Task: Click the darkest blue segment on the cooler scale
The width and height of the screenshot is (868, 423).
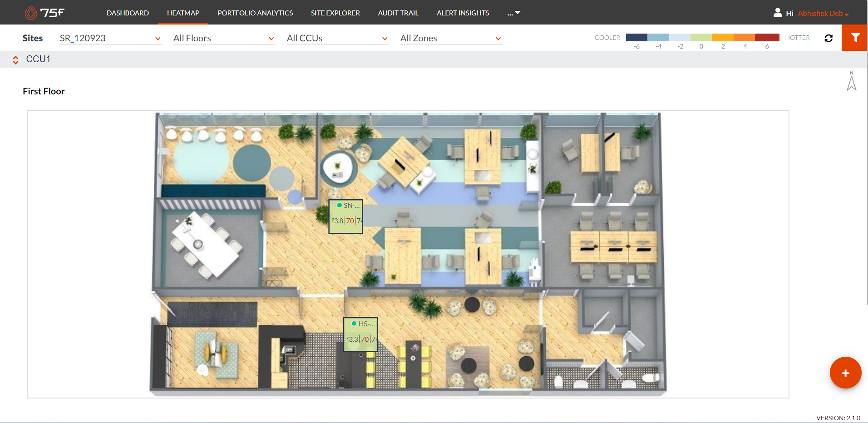Action: [636, 37]
